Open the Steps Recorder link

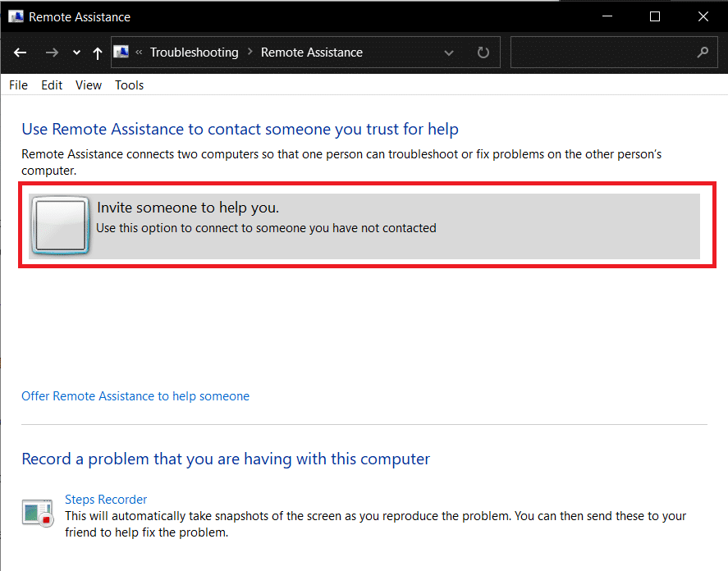coord(106,500)
